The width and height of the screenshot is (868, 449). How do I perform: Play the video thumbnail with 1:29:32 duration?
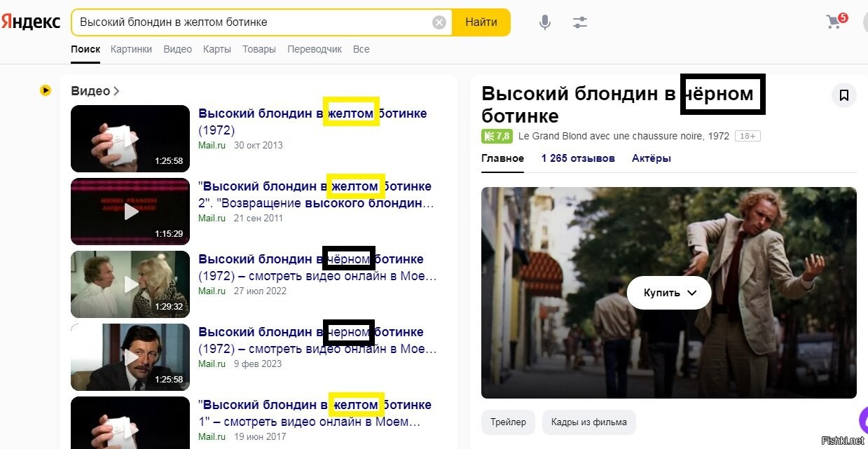[130, 284]
